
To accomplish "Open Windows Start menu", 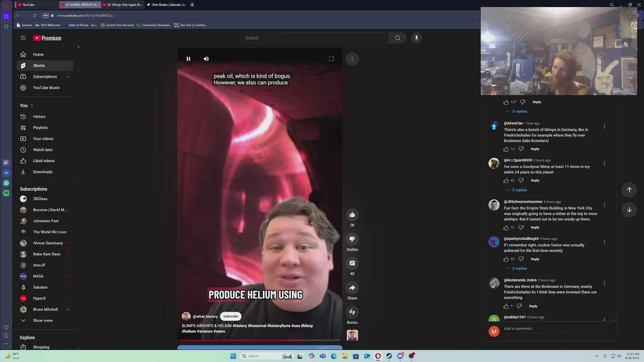I will pyautogui.click(x=233, y=356).
